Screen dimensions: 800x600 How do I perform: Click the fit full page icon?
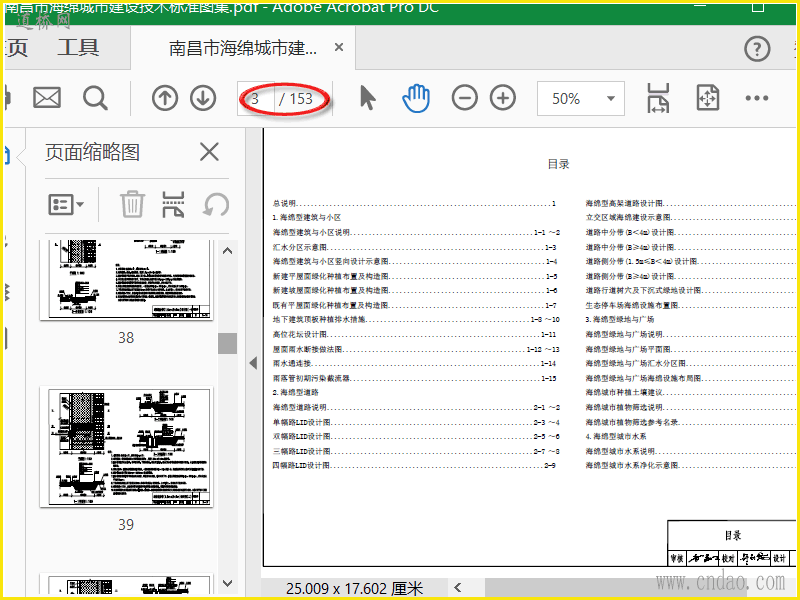click(708, 98)
